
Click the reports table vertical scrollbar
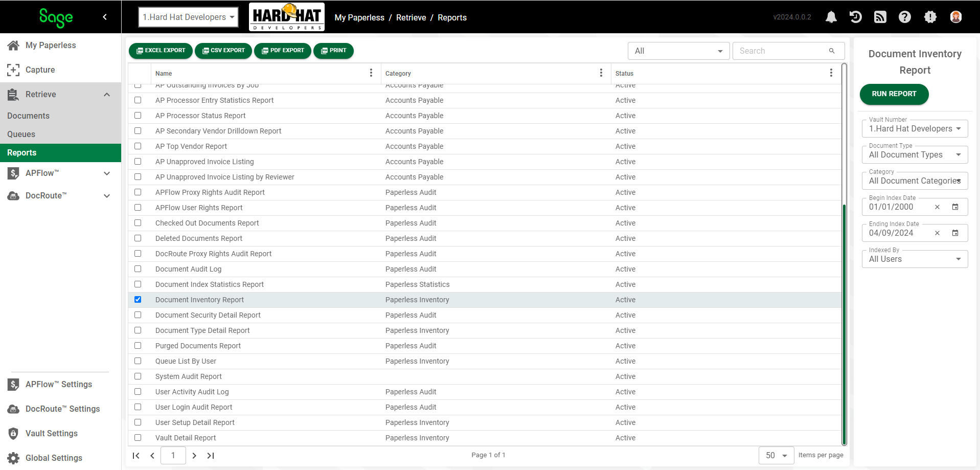[844, 324]
